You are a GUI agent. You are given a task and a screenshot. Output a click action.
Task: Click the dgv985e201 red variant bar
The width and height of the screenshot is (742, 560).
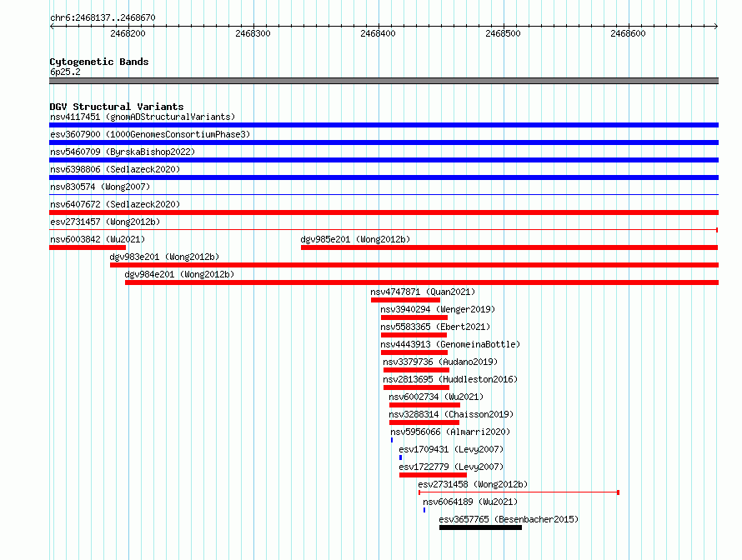509,247
